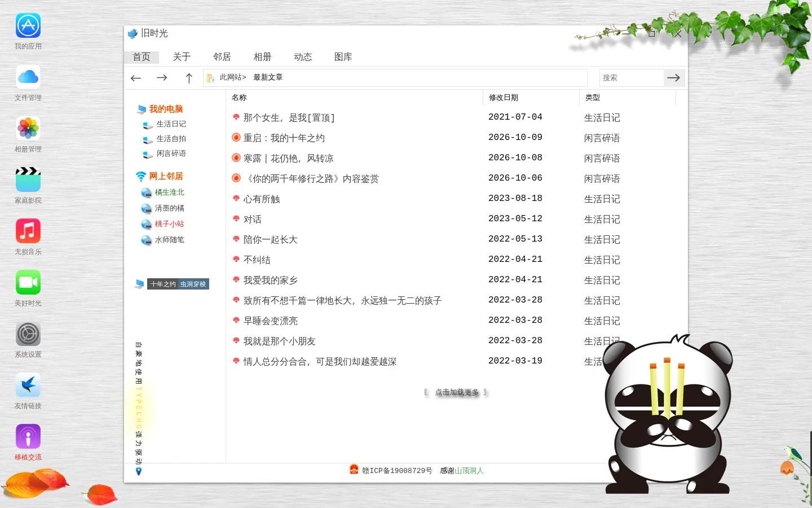The height and width of the screenshot is (508, 812).
Task: Launch the 相册管理 photos icon
Action: point(28,128)
